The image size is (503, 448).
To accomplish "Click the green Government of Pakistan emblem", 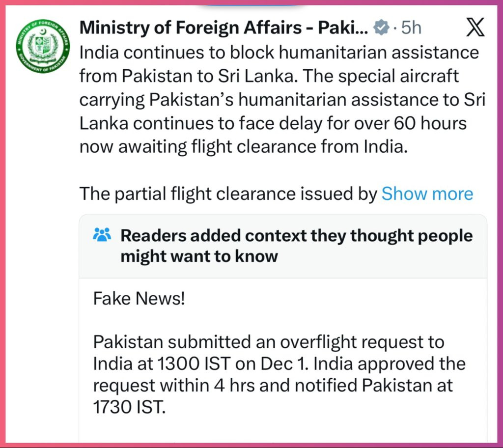I will coord(43,46).
